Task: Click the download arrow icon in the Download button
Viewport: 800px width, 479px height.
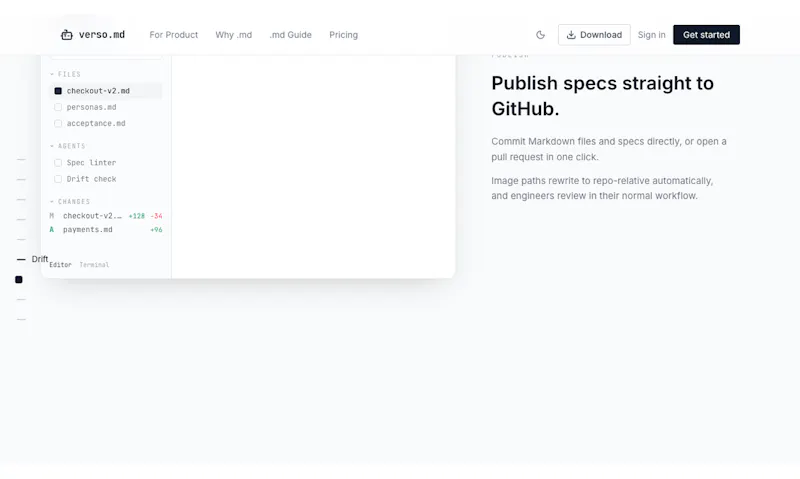Action: [571, 35]
